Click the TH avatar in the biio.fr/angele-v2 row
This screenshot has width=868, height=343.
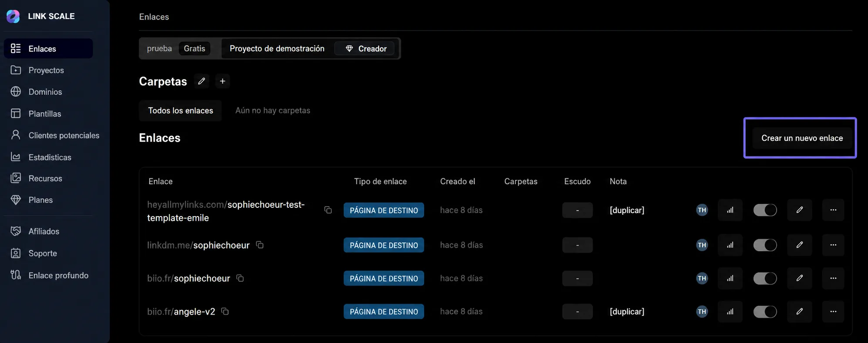coord(702,311)
